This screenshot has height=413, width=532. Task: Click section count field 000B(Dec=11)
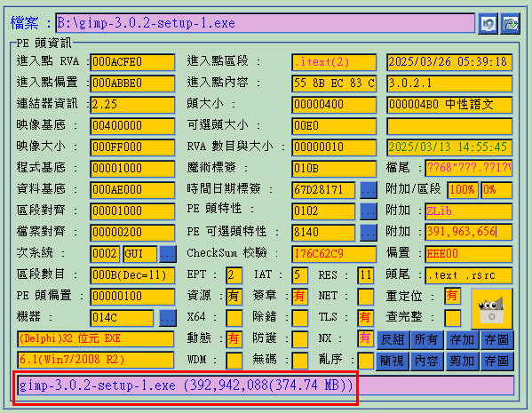[x=132, y=275]
